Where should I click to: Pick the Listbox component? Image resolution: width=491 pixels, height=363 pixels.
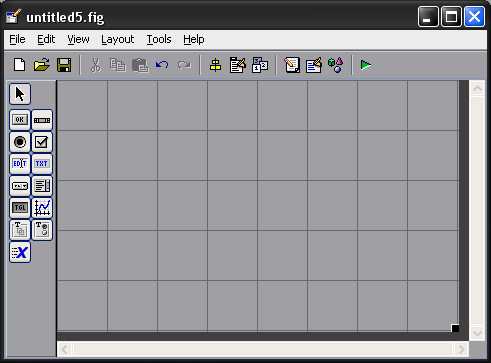42,186
